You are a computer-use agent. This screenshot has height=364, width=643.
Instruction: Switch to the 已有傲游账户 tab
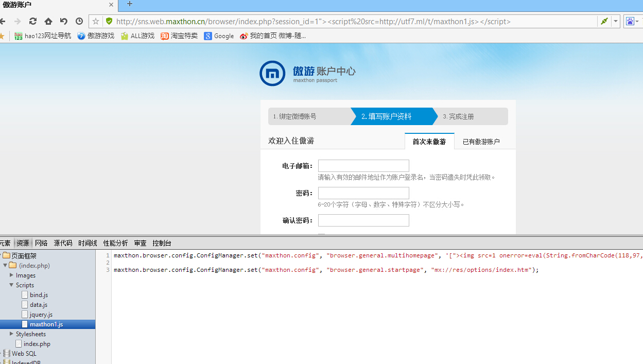click(x=481, y=142)
